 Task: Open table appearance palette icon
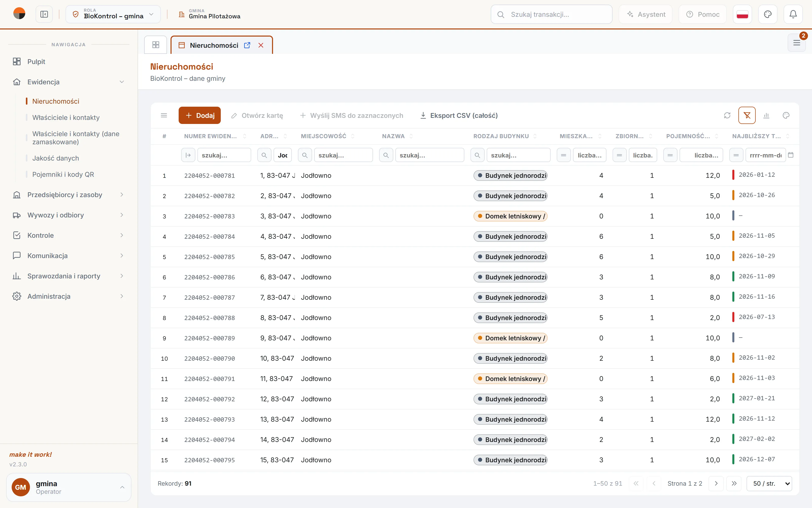click(x=786, y=116)
